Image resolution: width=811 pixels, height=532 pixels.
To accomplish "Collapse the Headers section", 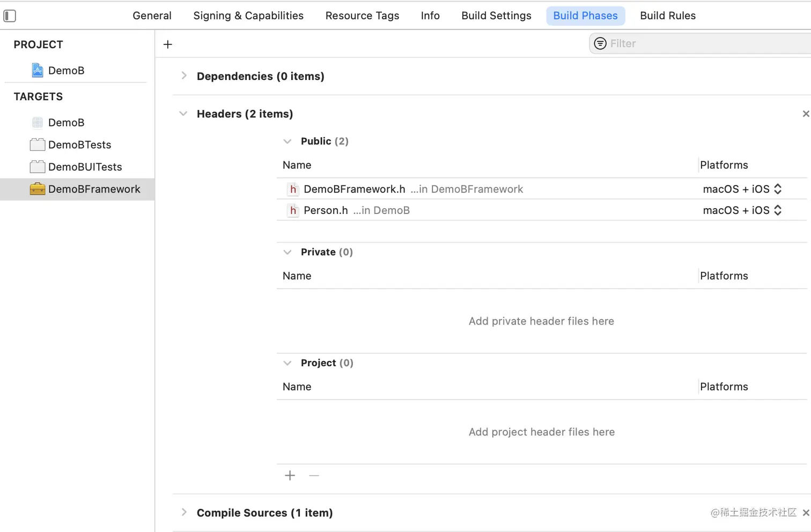I will [x=183, y=114].
